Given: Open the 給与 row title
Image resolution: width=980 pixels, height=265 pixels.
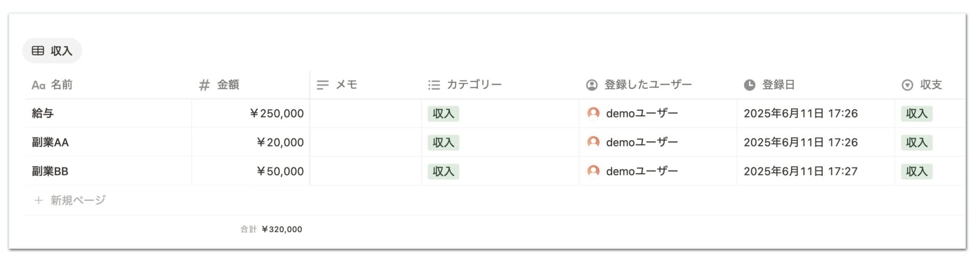Looking at the screenshot, I should (43, 113).
